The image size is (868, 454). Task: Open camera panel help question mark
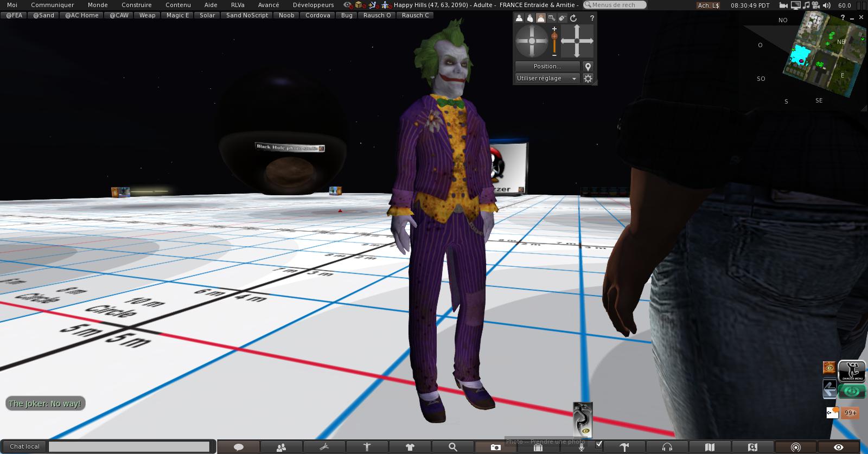(592, 18)
